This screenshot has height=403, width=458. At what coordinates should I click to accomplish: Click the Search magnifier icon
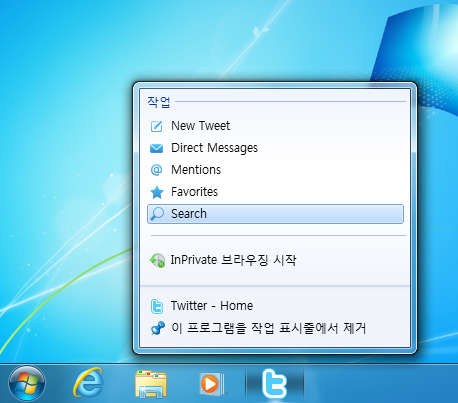pyautogui.click(x=157, y=214)
